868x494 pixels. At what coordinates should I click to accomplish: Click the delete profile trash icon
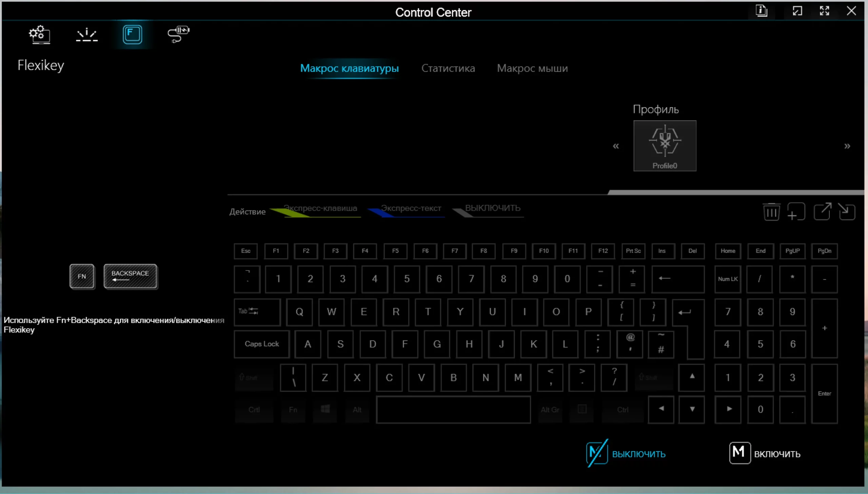click(771, 212)
